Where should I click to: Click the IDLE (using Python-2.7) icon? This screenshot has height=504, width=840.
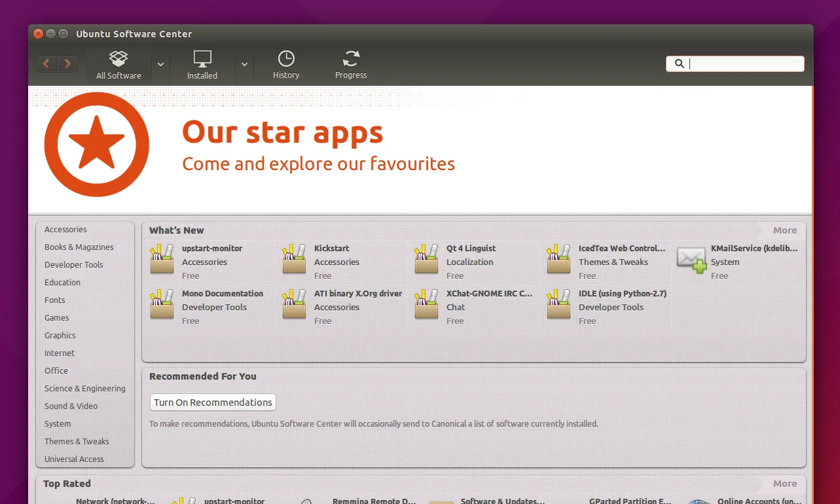pyautogui.click(x=558, y=304)
